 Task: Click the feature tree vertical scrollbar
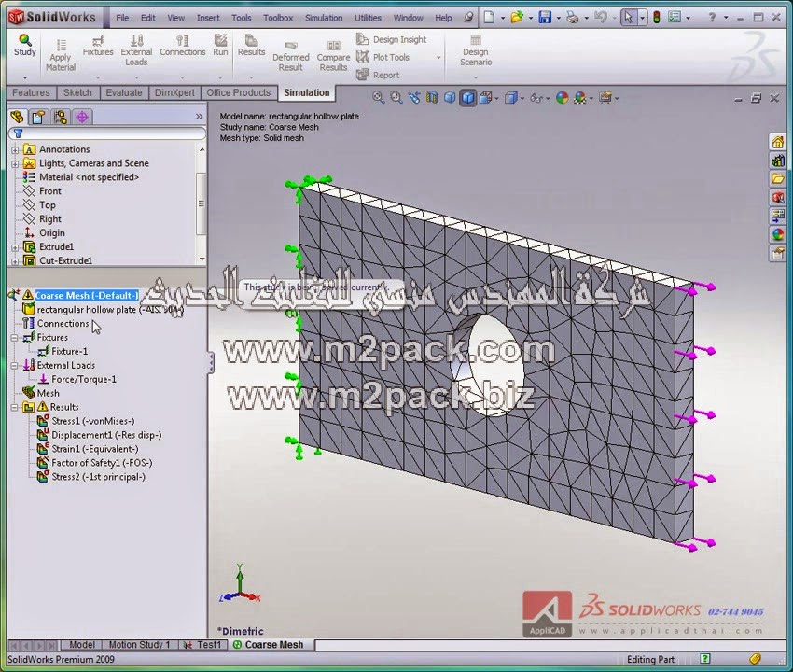tap(202, 203)
